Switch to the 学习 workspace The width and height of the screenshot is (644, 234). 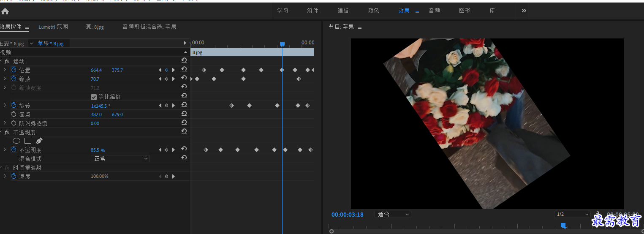pos(283,11)
